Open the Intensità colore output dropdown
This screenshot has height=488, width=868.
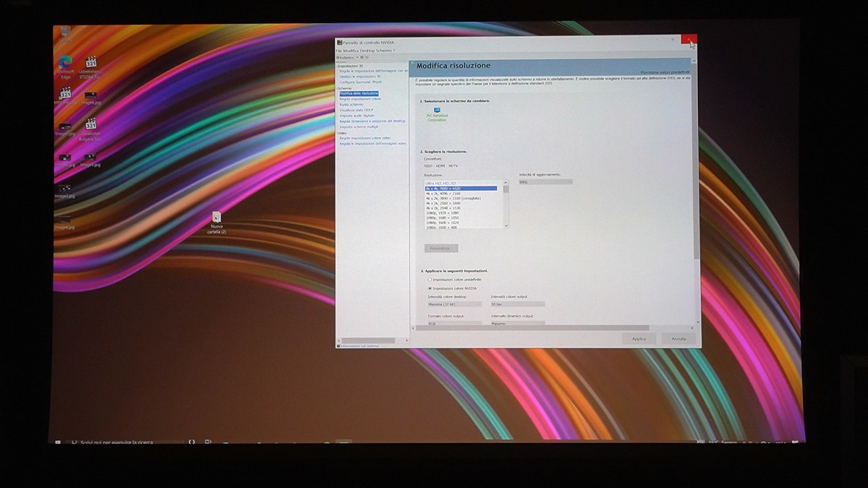(x=517, y=304)
